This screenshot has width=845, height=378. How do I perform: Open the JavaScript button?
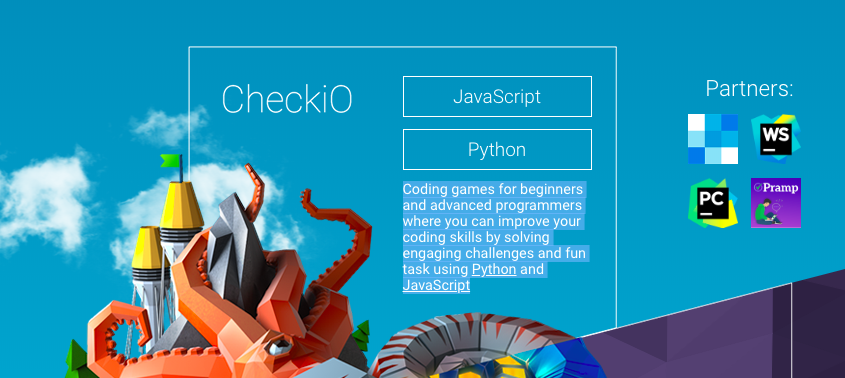(x=497, y=97)
